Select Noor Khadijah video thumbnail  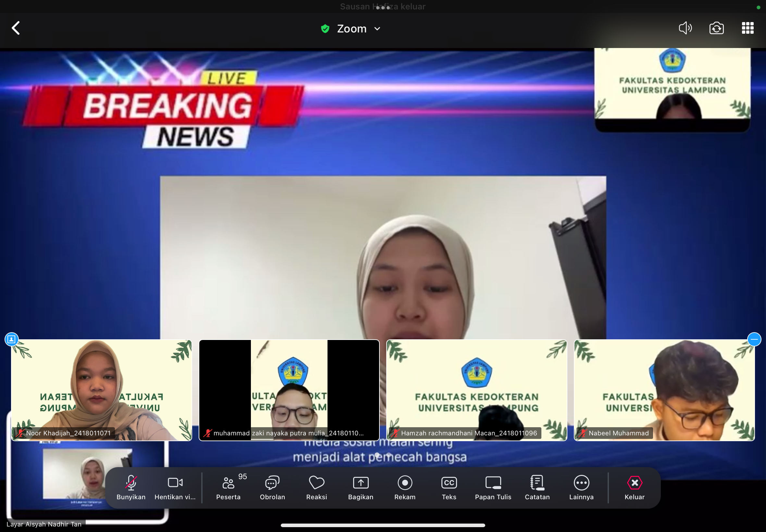click(x=101, y=390)
